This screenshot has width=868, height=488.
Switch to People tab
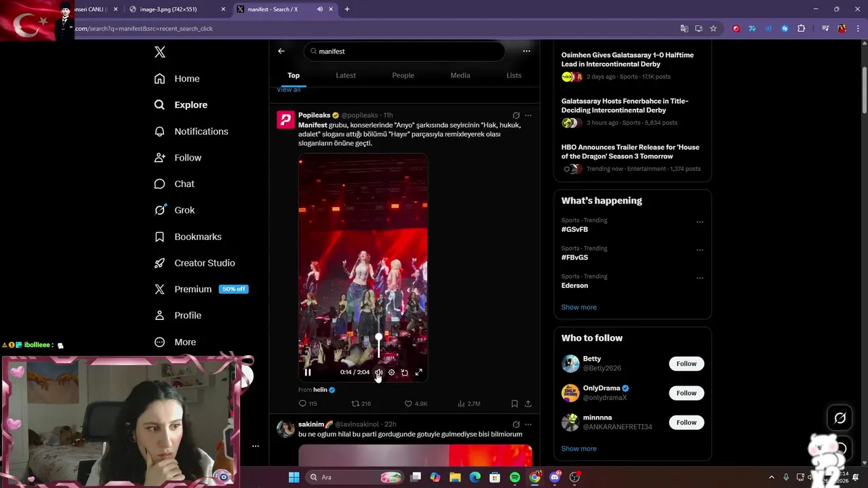(x=403, y=75)
